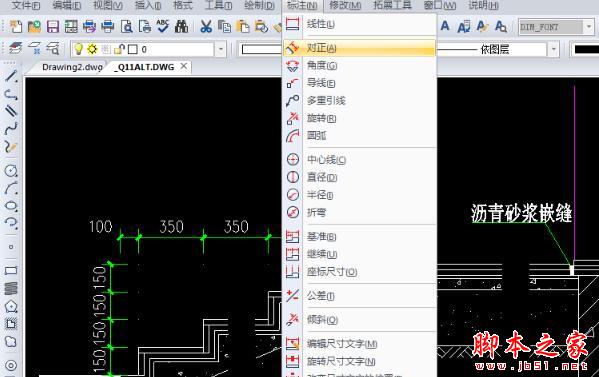
Task: Open the 绘制(D) menu
Action: click(x=259, y=6)
